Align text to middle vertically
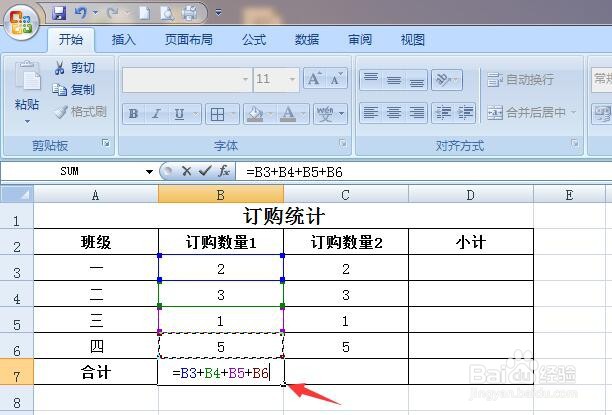 (x=393, y=80)
